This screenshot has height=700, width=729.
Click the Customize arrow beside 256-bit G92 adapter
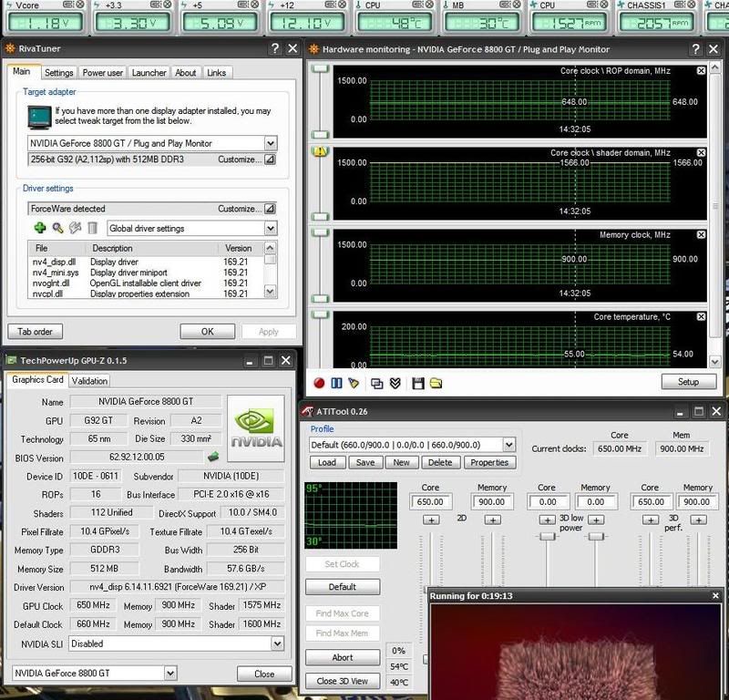point(270,160)
